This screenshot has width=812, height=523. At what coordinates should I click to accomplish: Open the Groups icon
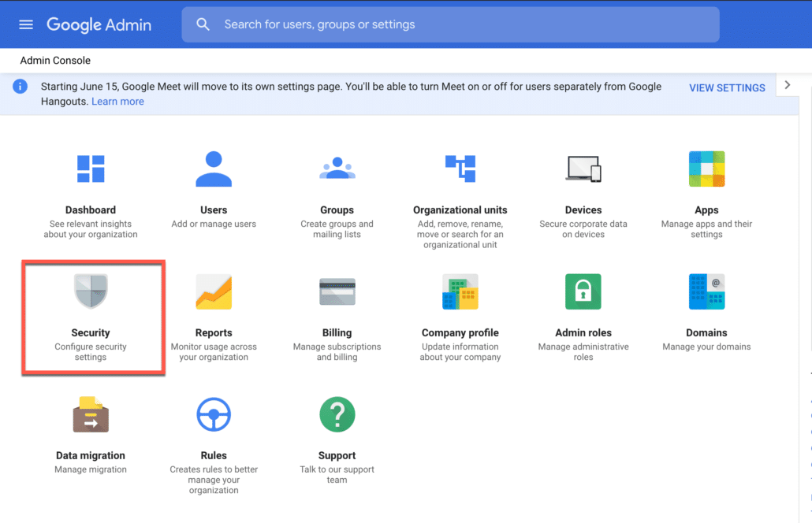[x=337, y=168]
